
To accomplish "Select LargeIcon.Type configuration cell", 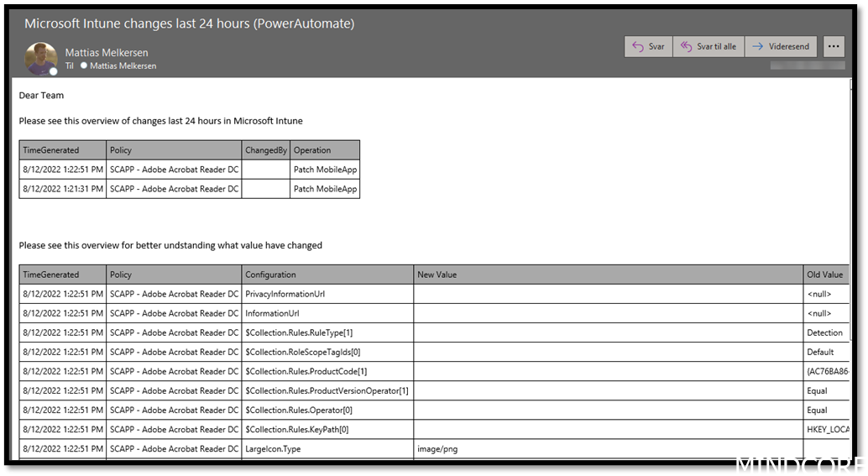I will (x=327, y=449).
